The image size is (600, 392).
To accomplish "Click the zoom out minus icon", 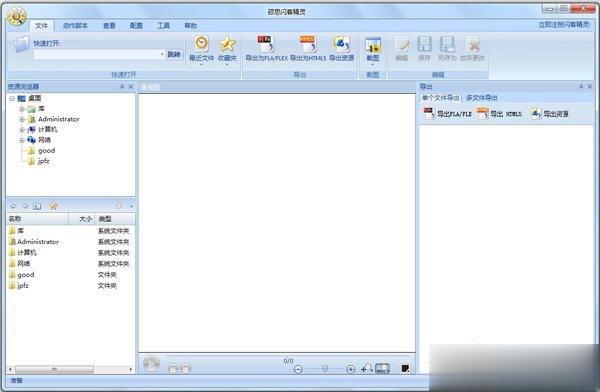I will [x=298, y=369].
